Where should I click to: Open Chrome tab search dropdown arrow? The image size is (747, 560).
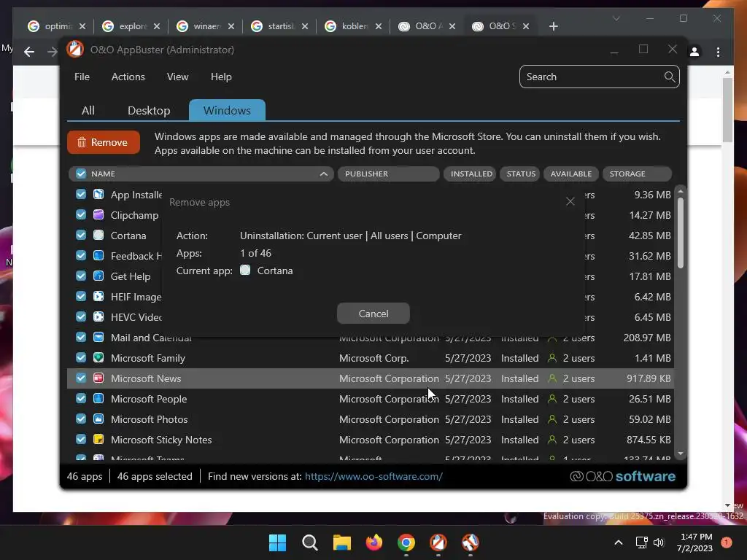point(616,18)
